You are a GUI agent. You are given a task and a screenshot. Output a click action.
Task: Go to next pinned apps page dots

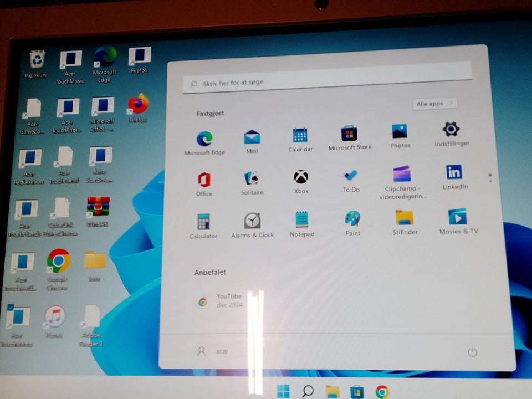click(x=490, y=178)
